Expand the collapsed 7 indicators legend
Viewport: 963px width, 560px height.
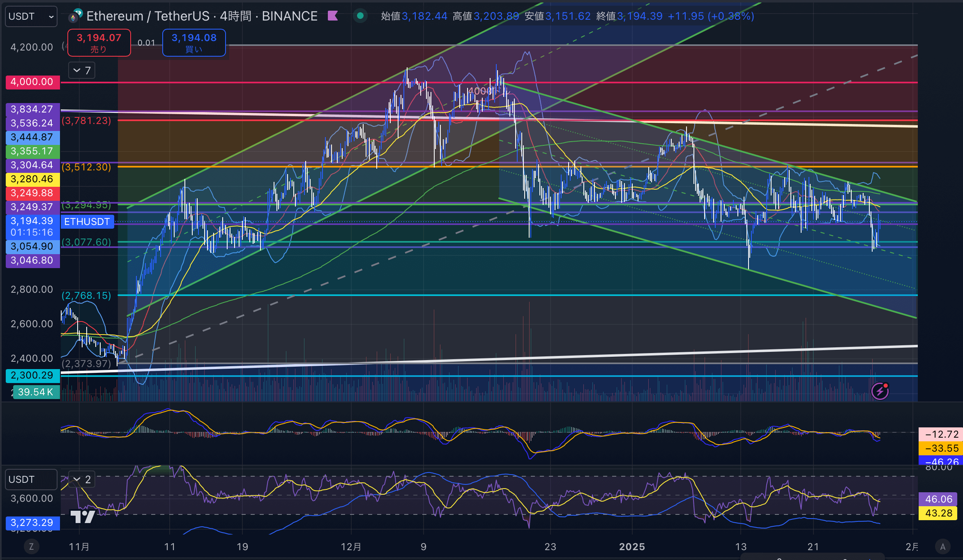[x=82, y=71]
